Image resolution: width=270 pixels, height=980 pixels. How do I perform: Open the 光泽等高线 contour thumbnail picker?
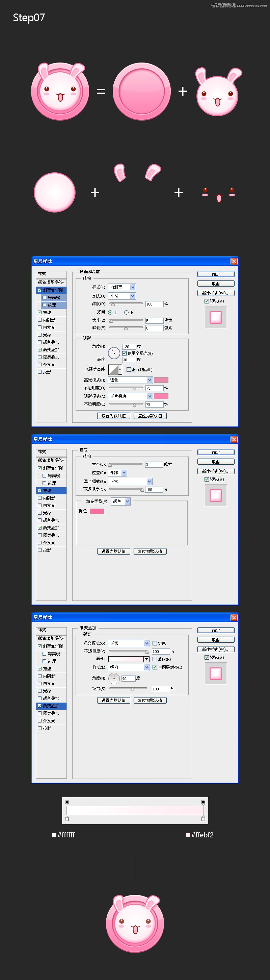113,369
